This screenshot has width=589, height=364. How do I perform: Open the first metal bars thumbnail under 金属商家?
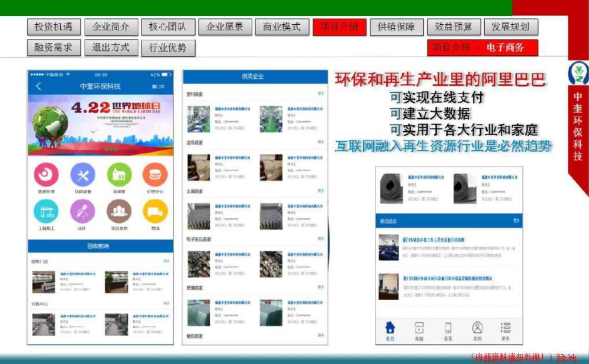199,216
